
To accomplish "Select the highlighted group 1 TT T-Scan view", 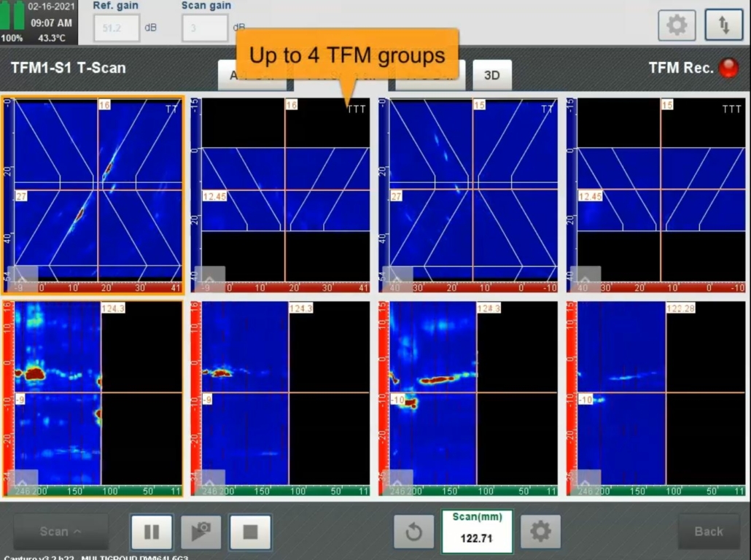I will (x=93, y=195).
